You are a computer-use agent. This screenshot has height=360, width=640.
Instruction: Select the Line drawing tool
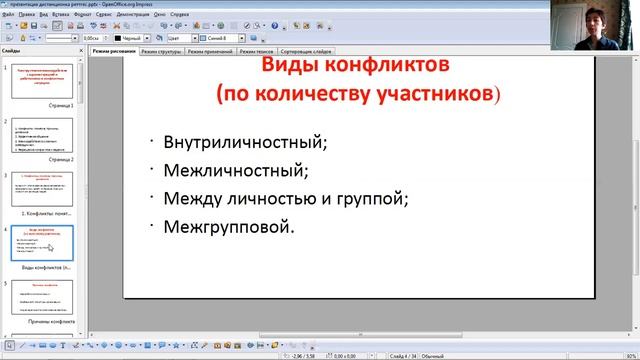coord(22,345)
